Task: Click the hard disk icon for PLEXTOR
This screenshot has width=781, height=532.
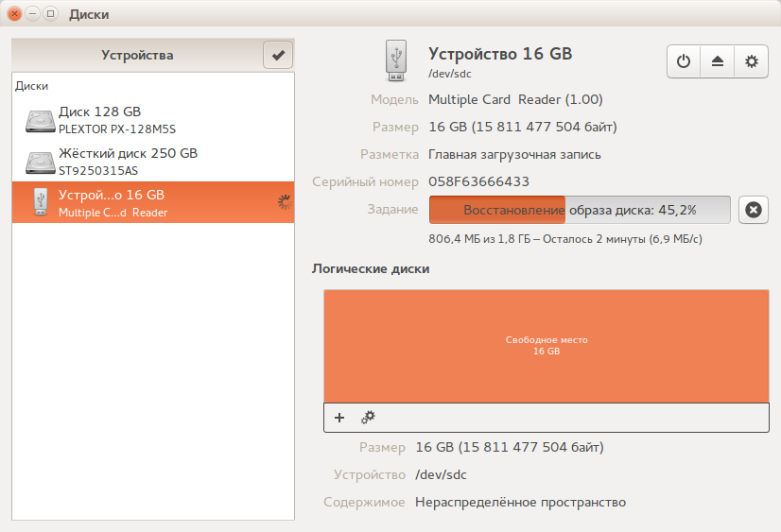Action: pyautogui.click(x=40, y=121)
